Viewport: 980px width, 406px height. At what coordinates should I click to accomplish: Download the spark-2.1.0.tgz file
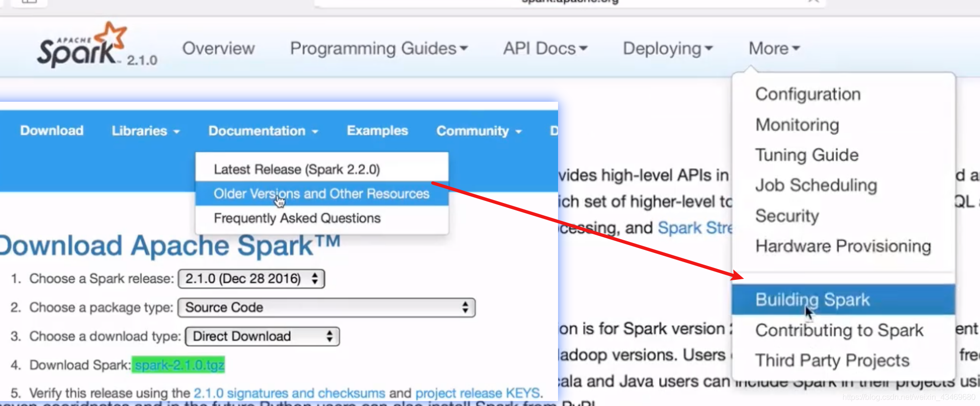click(179, 365)
